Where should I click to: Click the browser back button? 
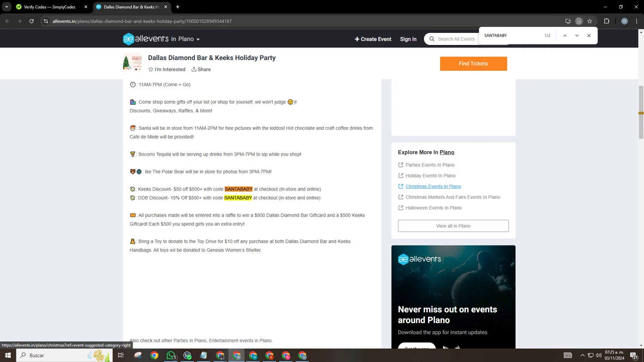[7, 21]
